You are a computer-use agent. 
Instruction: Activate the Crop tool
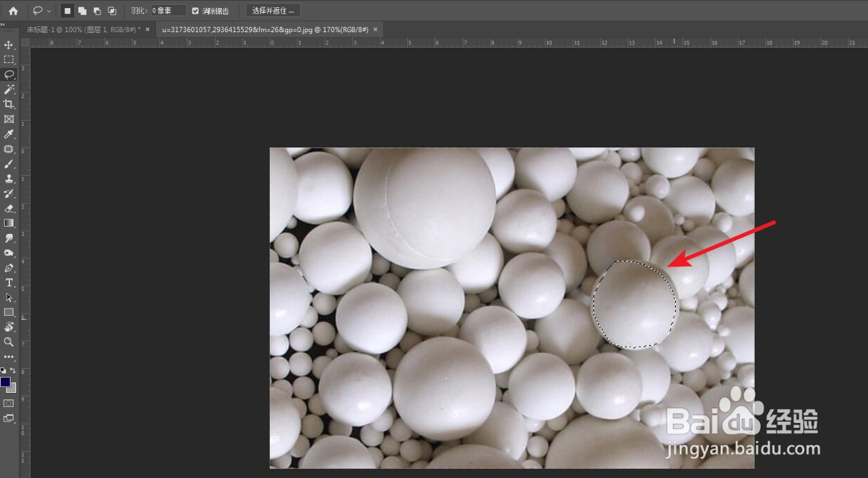[x=9, y=104]
